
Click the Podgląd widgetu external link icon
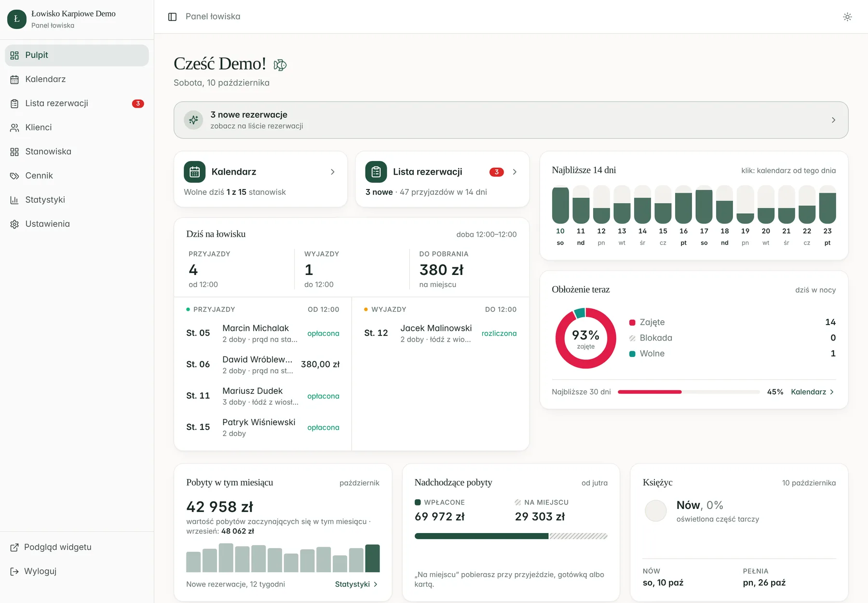click(x=14, y=548)
